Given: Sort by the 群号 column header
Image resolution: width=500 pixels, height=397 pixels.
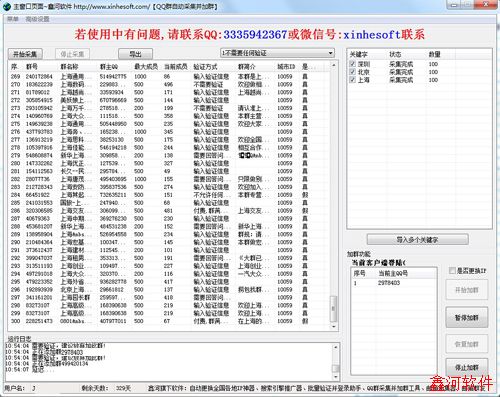Looking at the screenshot, I should (41, 67).
